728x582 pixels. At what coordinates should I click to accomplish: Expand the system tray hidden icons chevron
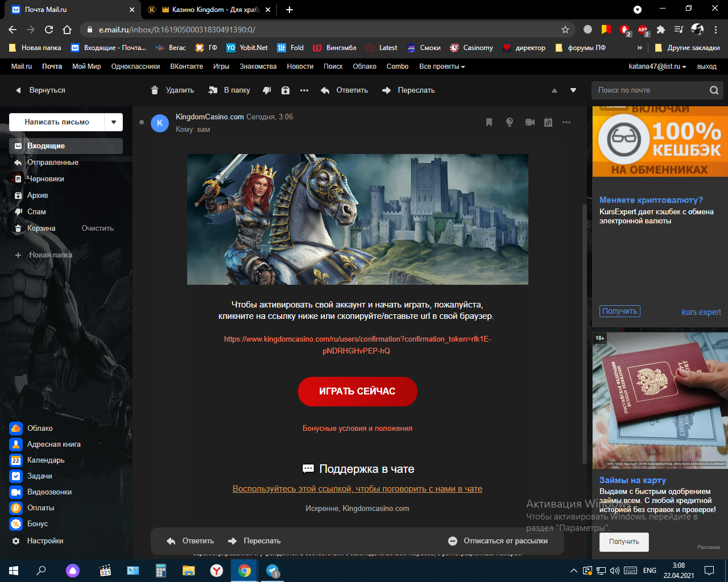(573, 571)
